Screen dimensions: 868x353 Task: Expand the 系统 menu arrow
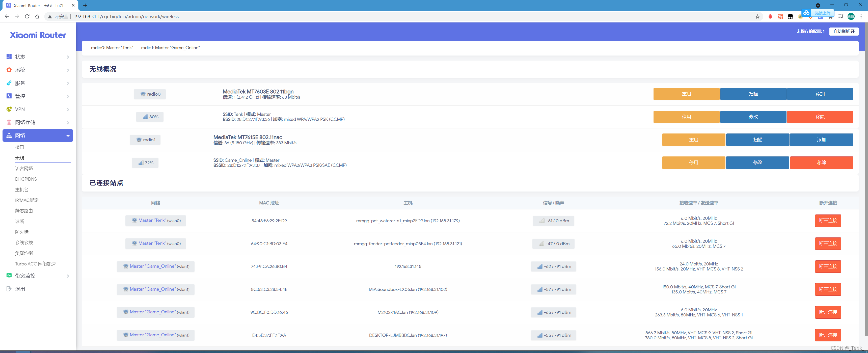68,70
